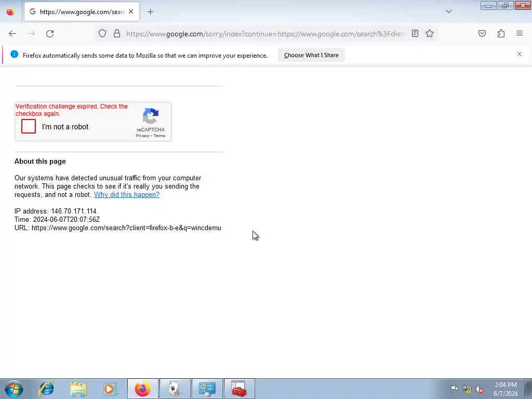Open the Windows Start menu
The width and height of the screenshot is (532, 399).
point(14,389)
